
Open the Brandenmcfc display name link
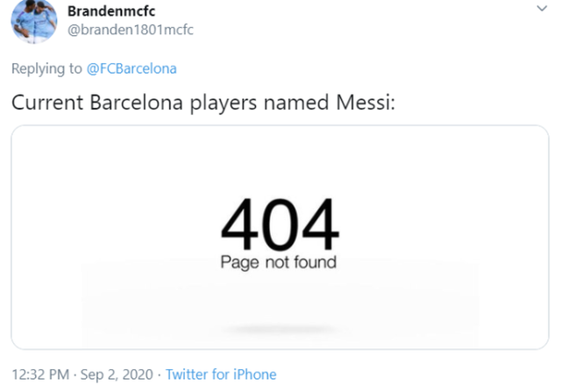[x=111, y=11]
